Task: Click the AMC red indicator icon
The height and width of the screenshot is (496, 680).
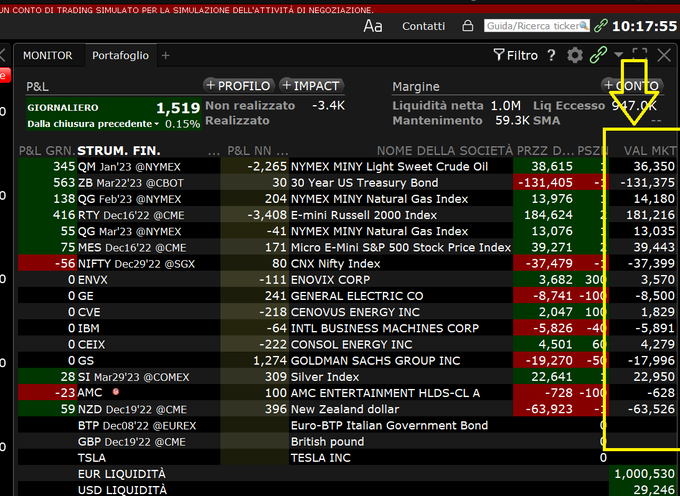Action: (x=116, y=392)
